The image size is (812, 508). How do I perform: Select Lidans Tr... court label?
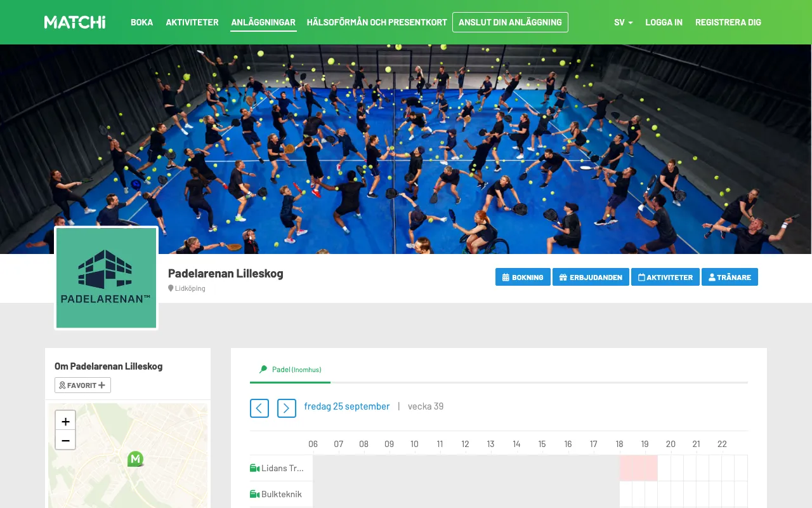[x=283, y=468]
